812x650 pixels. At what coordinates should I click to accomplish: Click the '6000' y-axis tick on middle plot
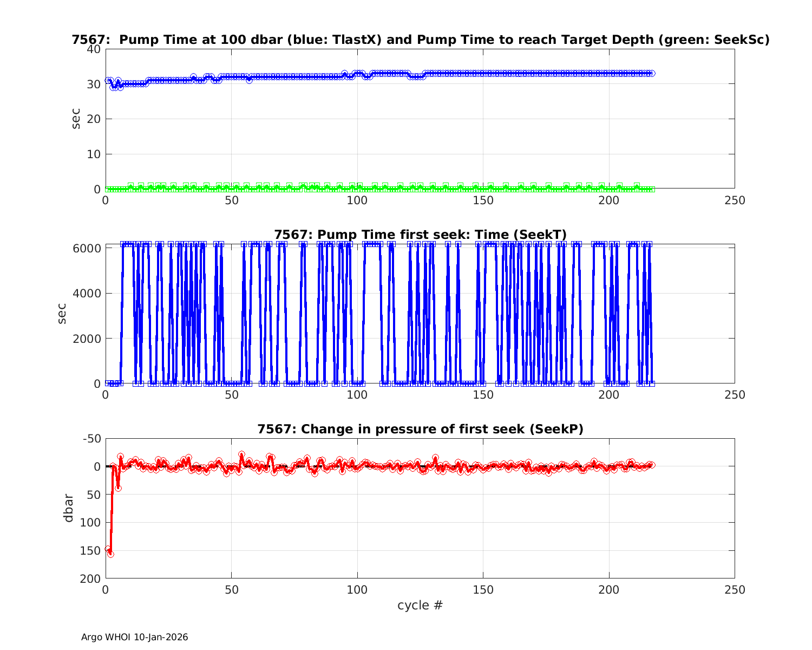point(87,249)
